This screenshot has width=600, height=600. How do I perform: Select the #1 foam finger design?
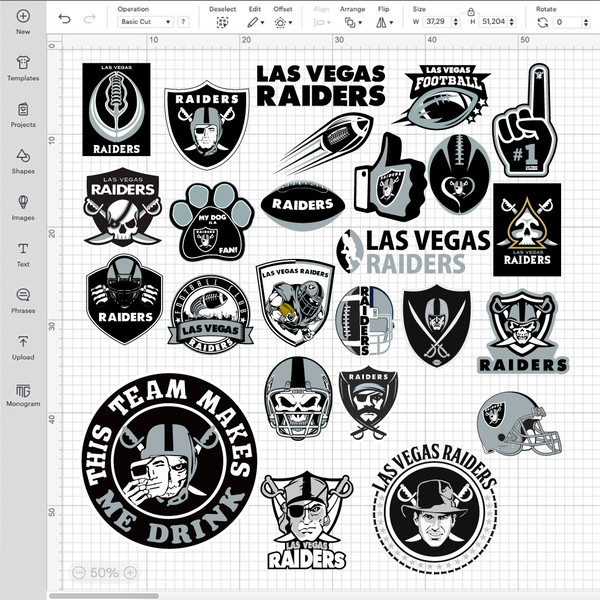(x=525, y=120)
